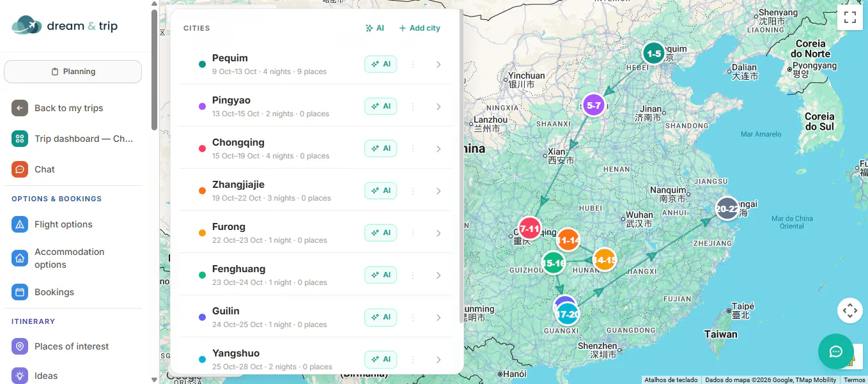Click the AI button for Pingyao

tap(381, 106)
